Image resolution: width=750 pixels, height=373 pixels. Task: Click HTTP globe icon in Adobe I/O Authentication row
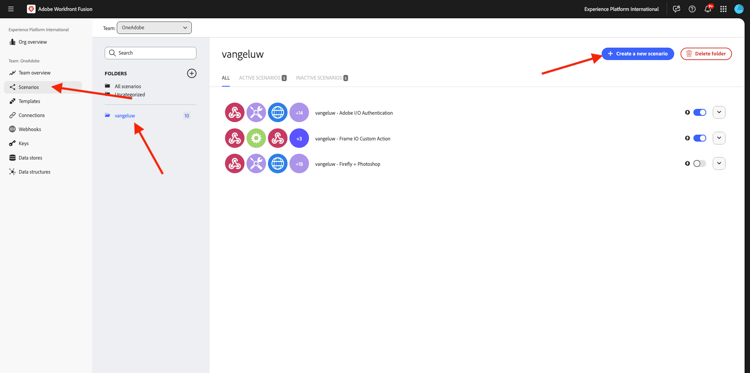coord(277,113)
